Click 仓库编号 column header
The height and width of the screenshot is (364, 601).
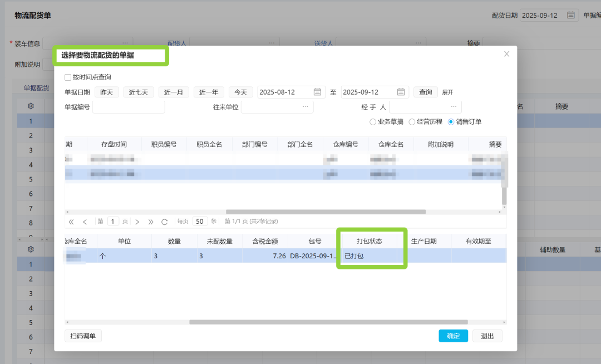tap(346, 145)
